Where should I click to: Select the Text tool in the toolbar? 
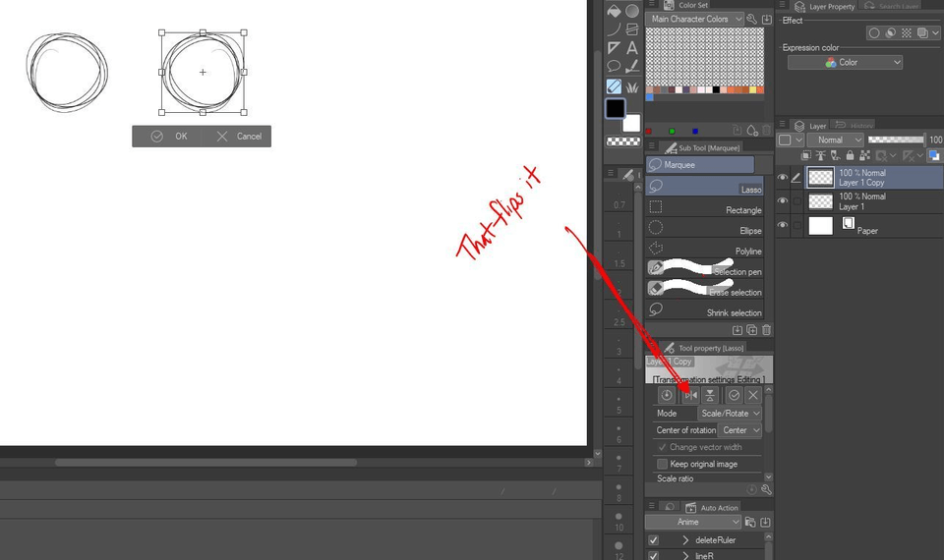632,47
